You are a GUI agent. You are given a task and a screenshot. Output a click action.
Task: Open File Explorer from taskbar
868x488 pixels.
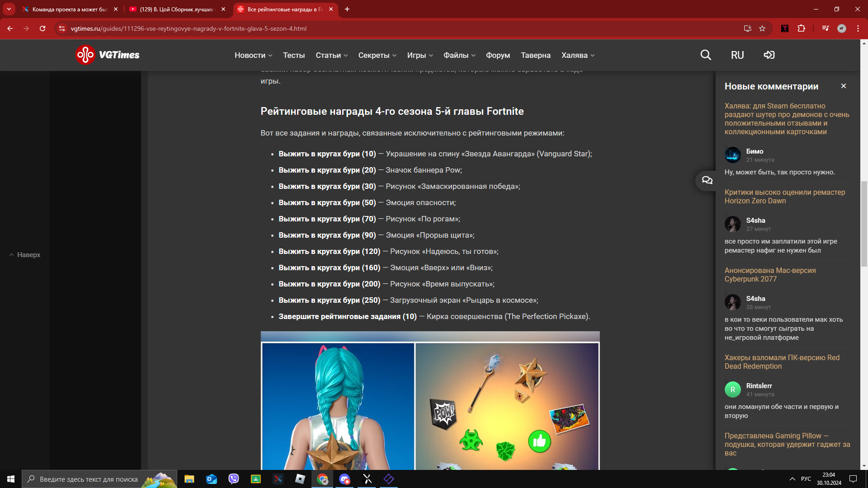click(189, 479)
